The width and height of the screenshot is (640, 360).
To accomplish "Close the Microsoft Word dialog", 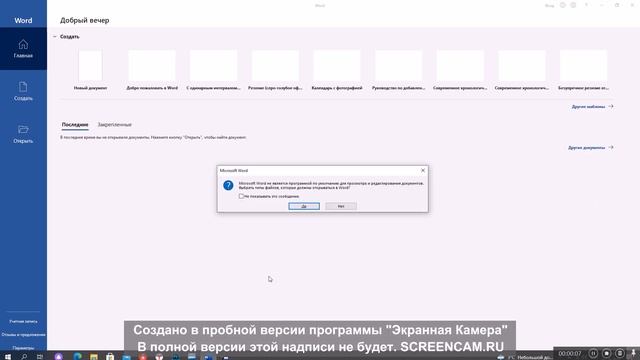I will point(423,170).
